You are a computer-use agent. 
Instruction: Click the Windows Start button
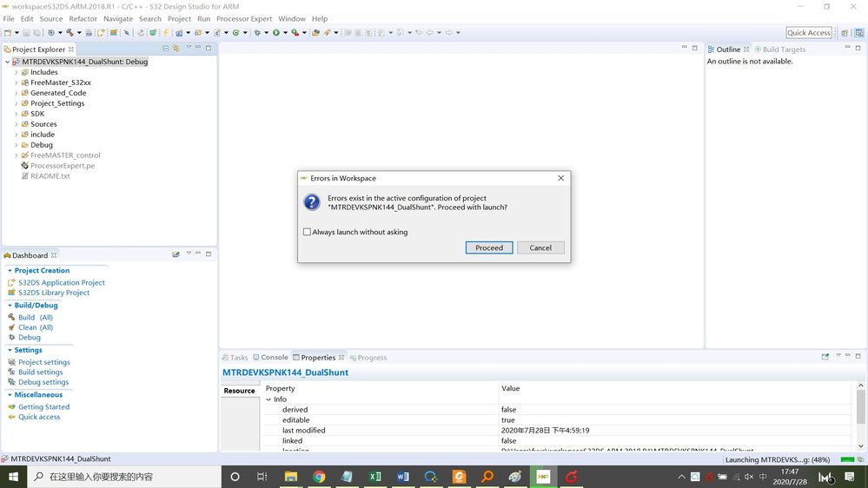pos(13,477)
